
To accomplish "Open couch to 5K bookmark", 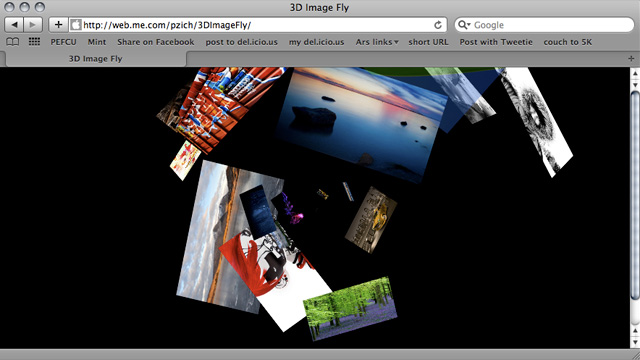I will coord(567,42).
